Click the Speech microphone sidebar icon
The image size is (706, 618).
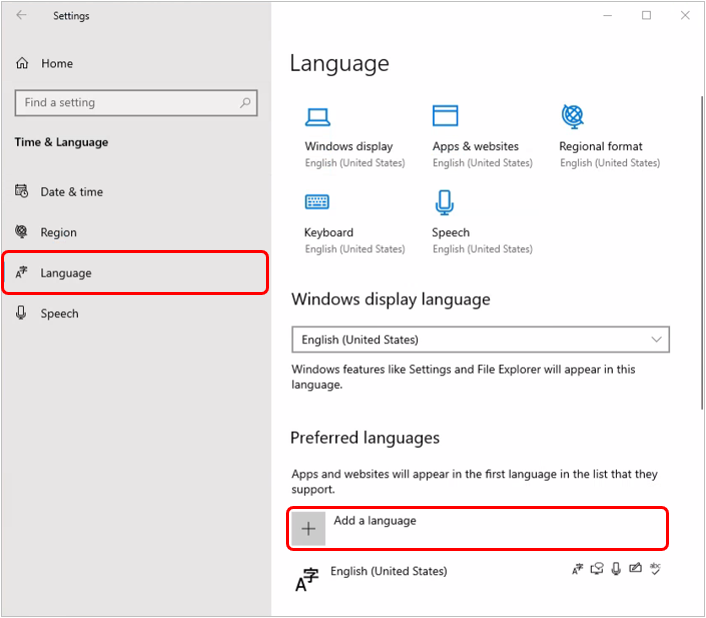[21, 312]
